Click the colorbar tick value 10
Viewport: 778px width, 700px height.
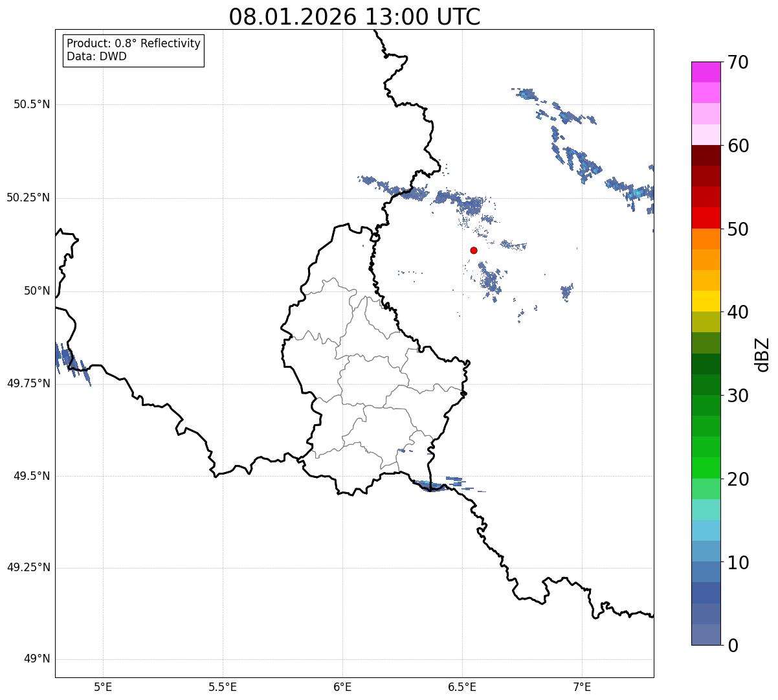coord(739,563)
